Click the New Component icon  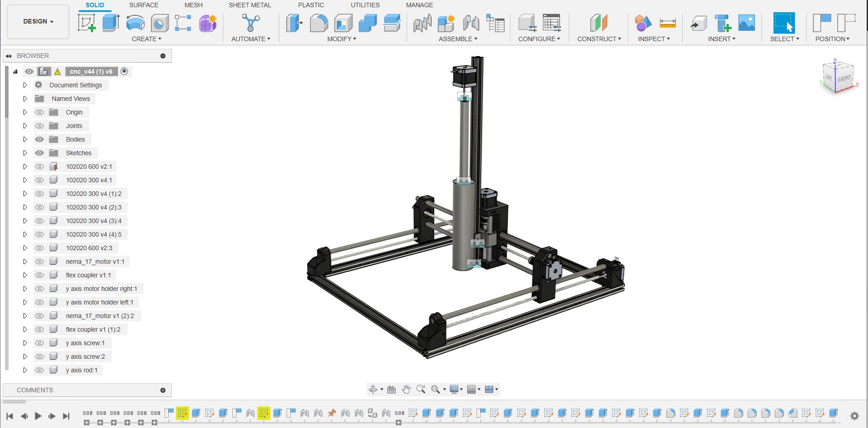click(x=446, y=23)
